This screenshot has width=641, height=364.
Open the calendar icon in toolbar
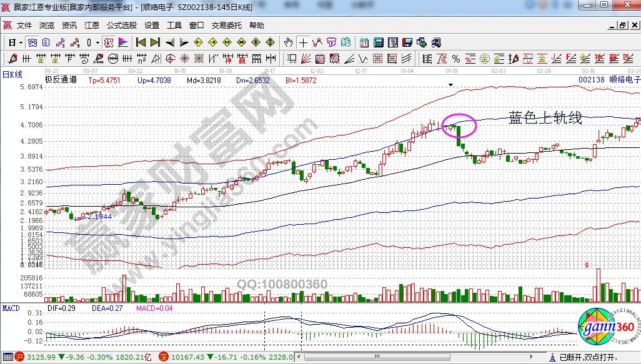pos(364,42)
